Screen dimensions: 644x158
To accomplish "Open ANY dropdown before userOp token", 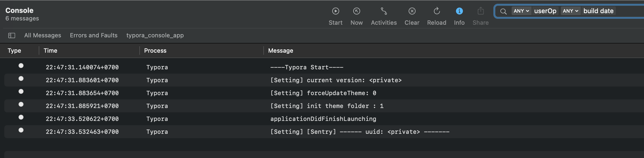I will (x=521, y=11).
